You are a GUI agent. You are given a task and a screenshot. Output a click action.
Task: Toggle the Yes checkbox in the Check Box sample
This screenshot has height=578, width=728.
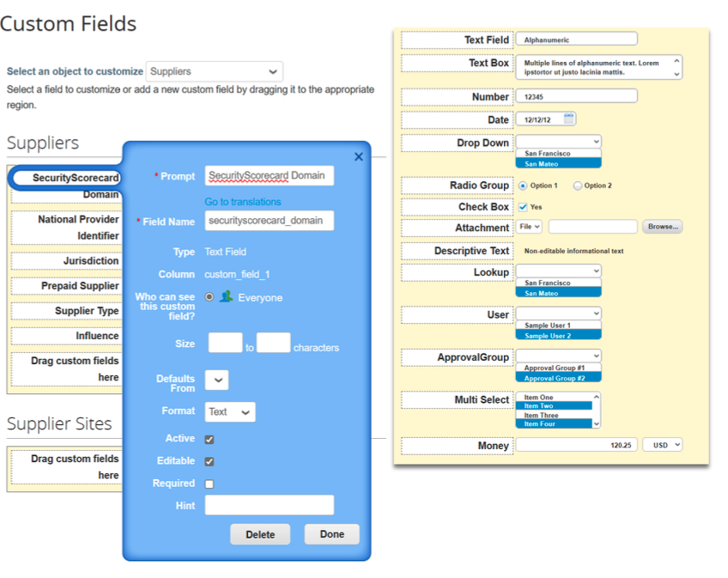[524, 207]
